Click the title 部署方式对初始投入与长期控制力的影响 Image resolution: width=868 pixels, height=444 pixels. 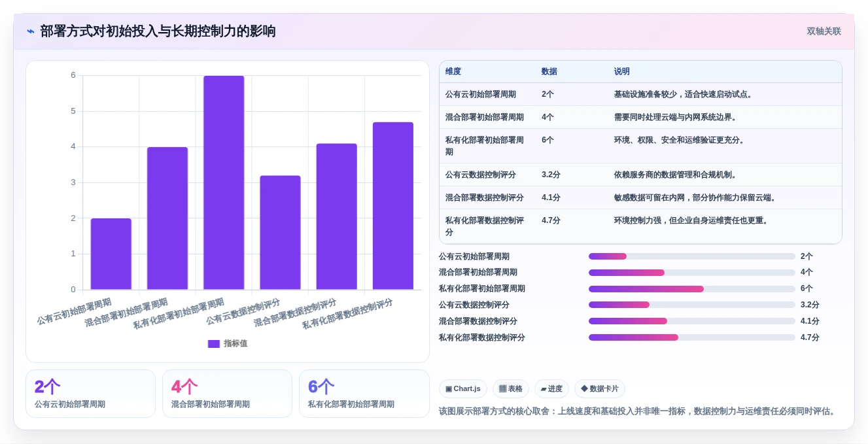(x=158, y=31)
